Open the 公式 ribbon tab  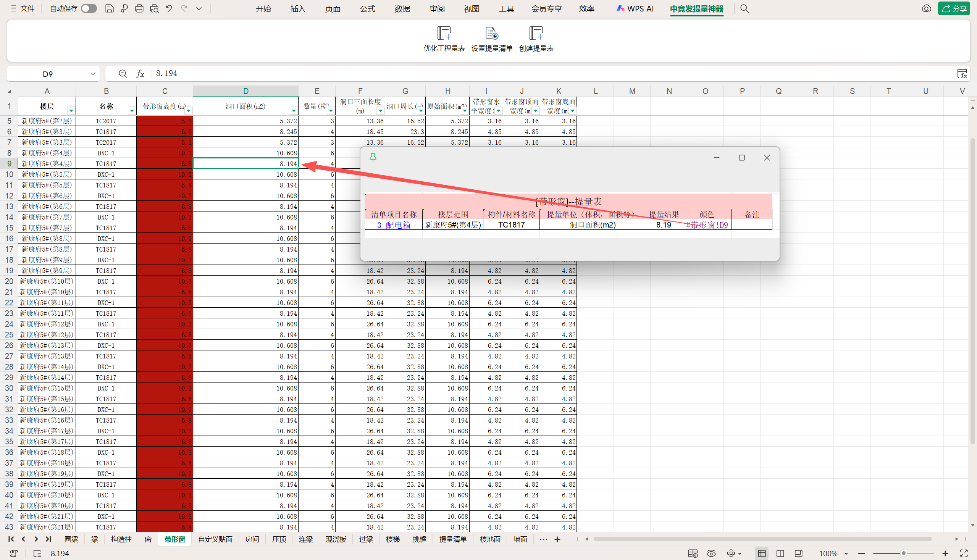pyautogui.click(x=367, y=8)
